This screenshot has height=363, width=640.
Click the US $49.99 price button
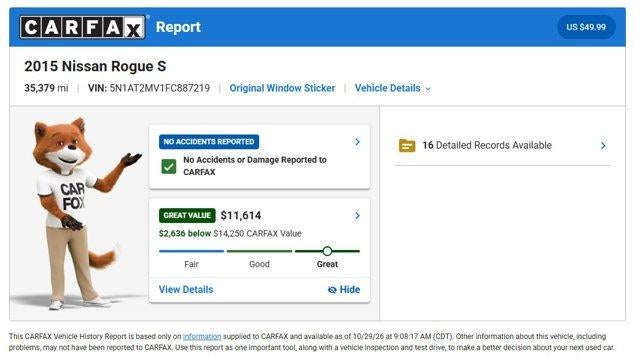point(586,27)
